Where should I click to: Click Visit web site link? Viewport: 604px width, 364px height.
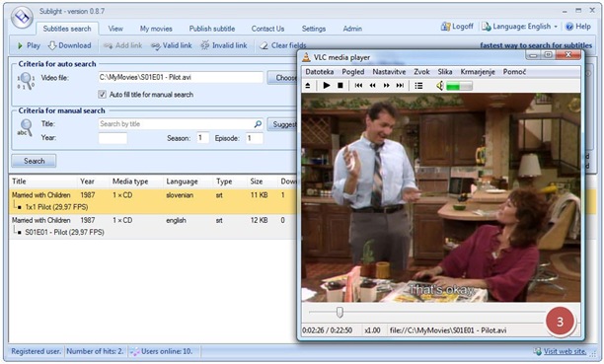[x=565, y=351]
